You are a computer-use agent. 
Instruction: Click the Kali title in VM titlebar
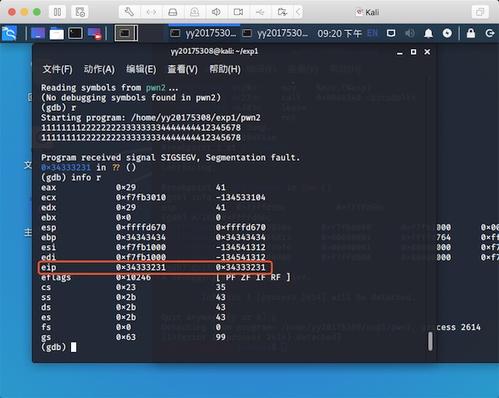click(x=372, y=12)
